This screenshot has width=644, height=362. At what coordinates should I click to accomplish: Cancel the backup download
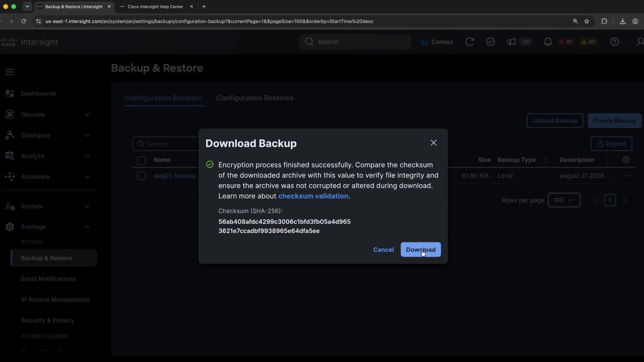(x=383, y=250)
